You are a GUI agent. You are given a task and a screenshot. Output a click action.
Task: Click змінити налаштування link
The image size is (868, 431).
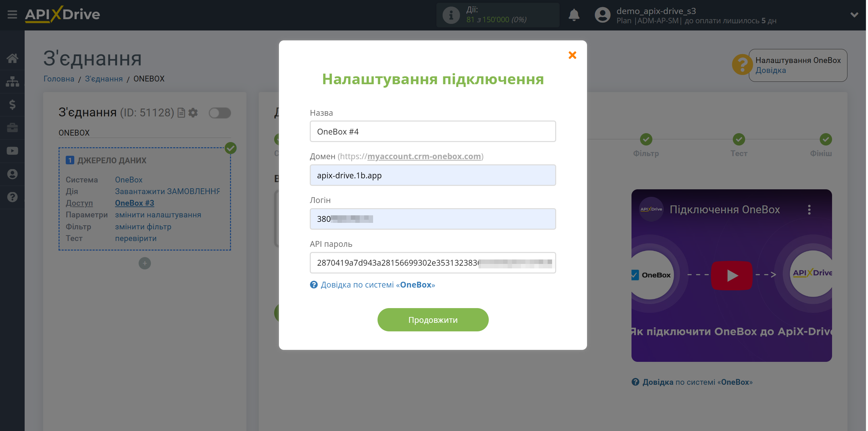pos(158,215)
